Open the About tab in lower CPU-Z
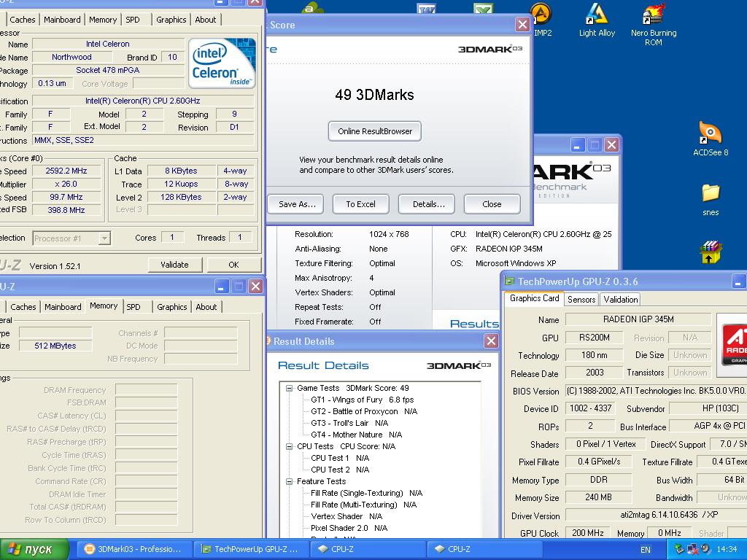 pyautogui.click(x=206, y=307)
